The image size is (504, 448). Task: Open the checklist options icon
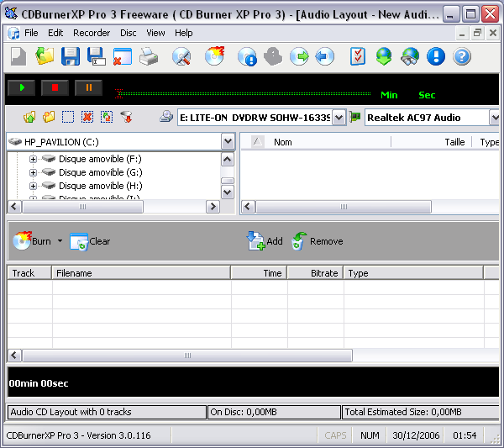coord(358,56)
